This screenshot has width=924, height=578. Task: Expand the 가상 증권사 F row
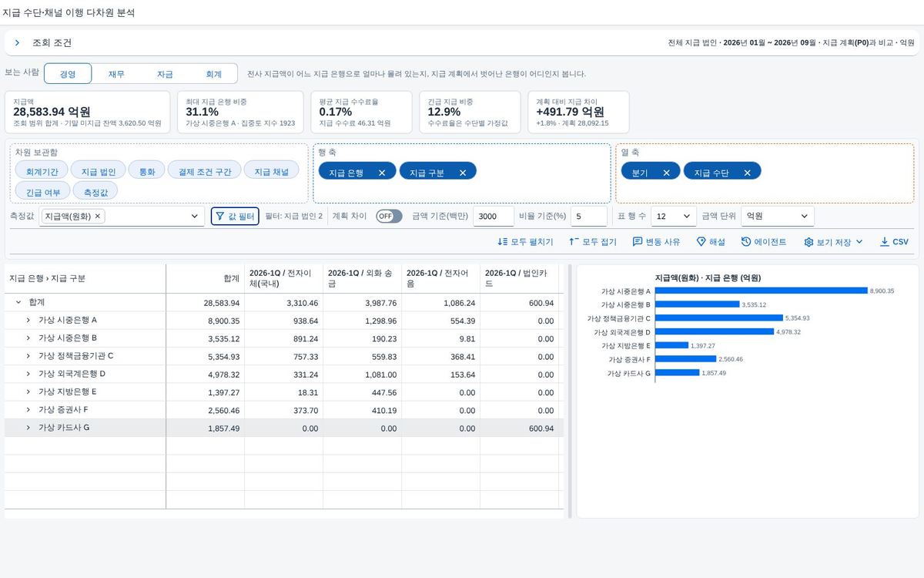[x=28, y=410]
